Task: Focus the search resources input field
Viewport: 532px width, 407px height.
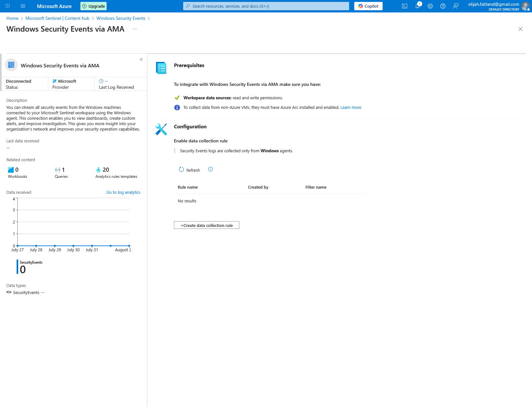Action: coord(266,6)
